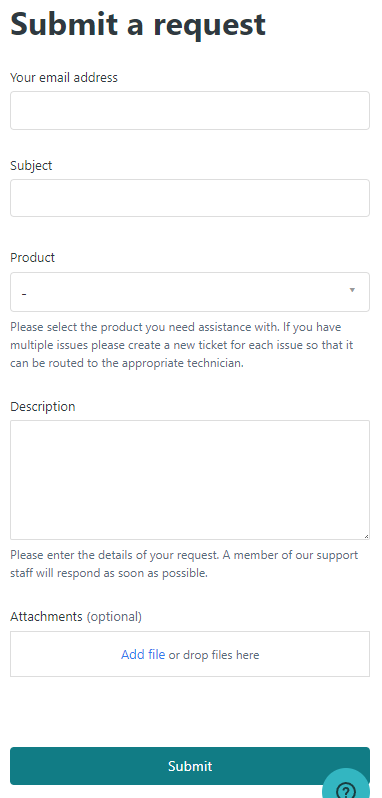Screen dimensions: 382x798
Task: Click the attachments drop files area
Action: 190,654
